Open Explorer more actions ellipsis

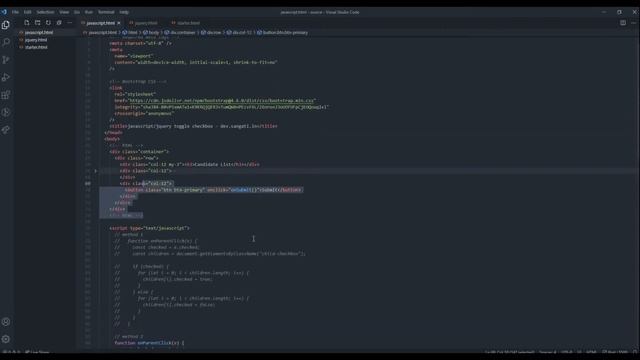point(69,23)
